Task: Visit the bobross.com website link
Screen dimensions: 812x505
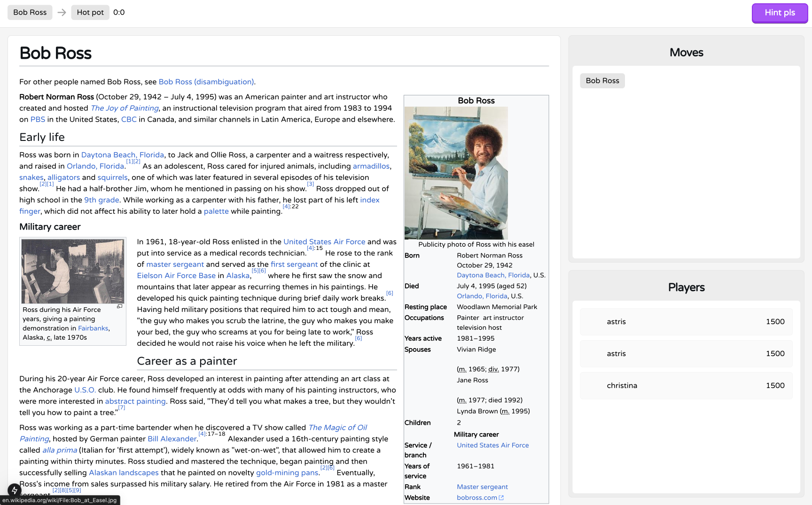Action: click(477, 498)
